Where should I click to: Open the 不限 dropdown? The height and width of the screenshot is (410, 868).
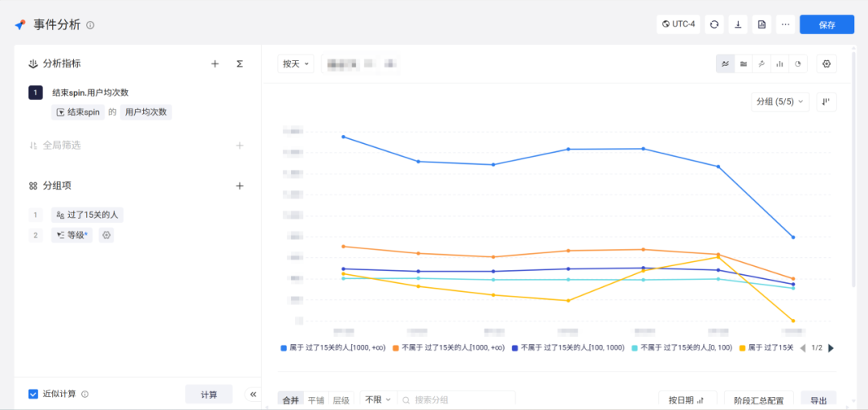[378, 400]
